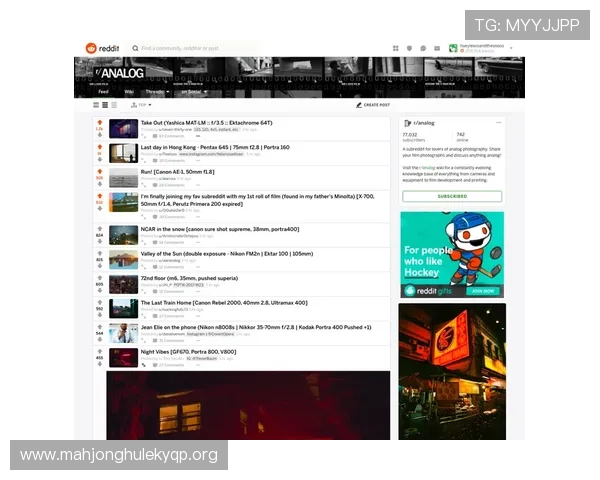Select the card view layout icon
Viewport: 600px width, 480px height.
(96, 105)
